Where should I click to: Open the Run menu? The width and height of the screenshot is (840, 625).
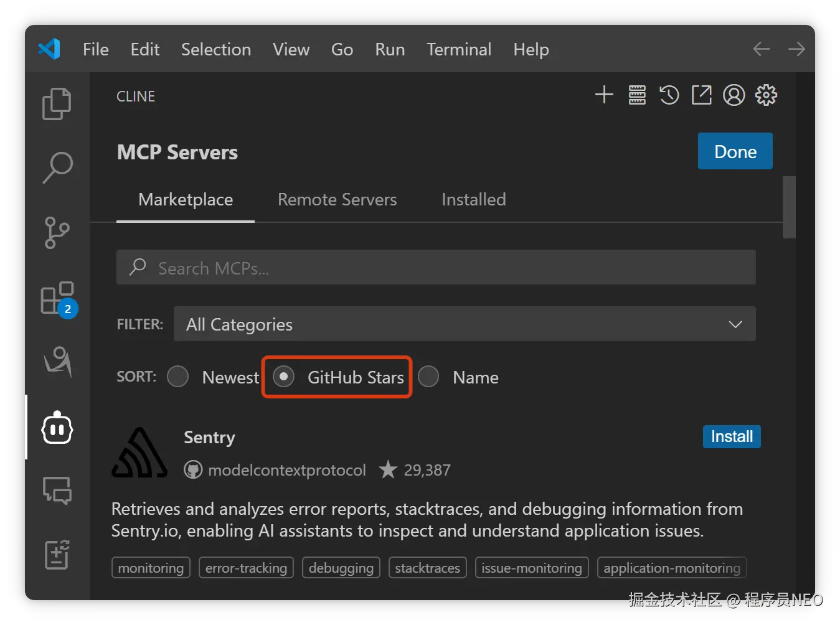tap(390, 49)
